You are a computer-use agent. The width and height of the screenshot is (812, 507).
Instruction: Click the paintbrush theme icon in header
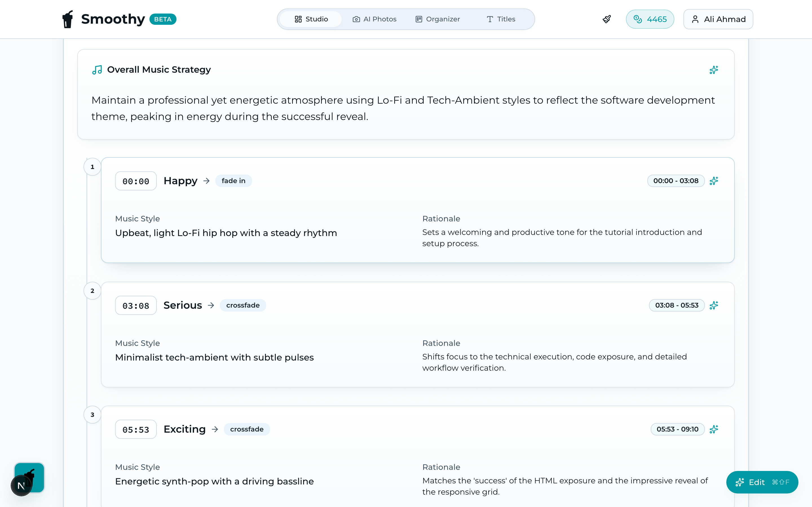point(607,19)
